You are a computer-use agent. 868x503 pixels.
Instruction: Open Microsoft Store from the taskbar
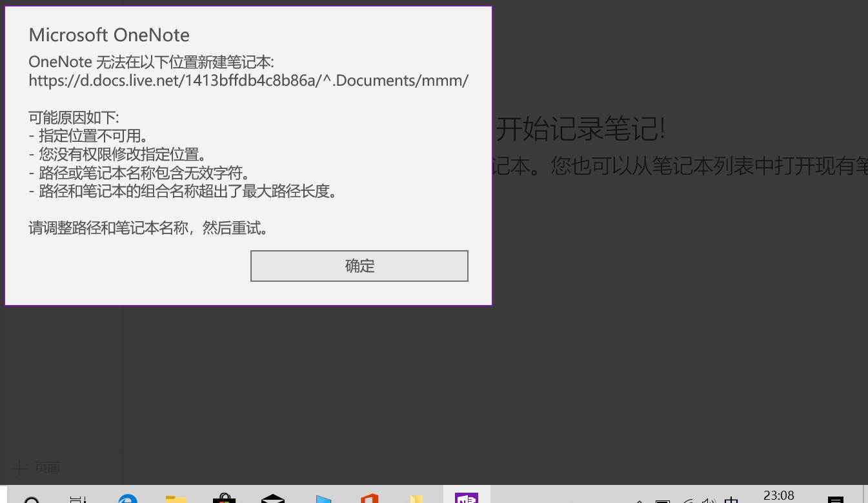223,498
